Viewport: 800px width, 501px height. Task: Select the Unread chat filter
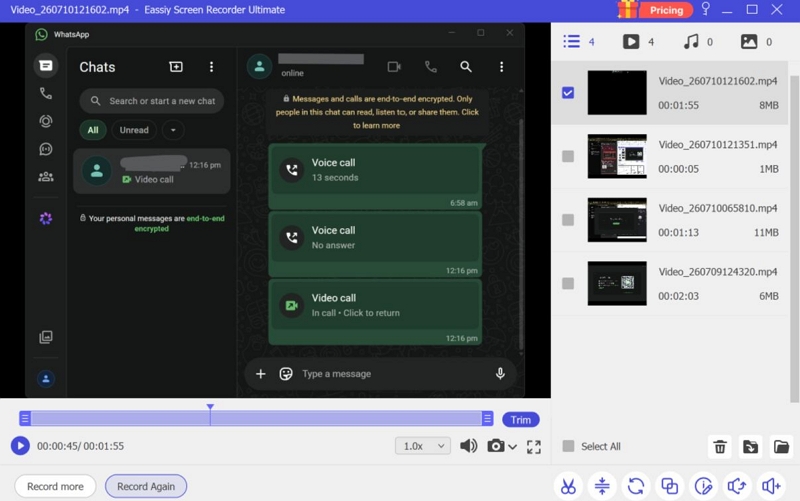point(134,130)
